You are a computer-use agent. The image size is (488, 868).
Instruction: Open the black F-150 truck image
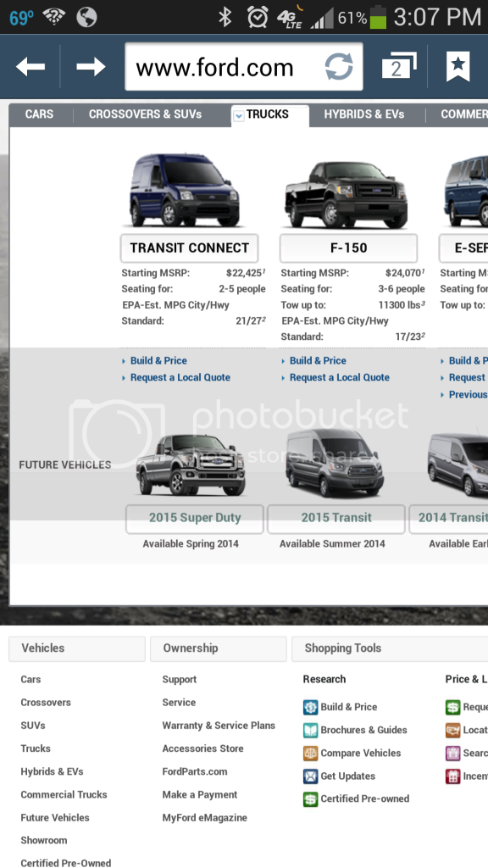[347, 194]
